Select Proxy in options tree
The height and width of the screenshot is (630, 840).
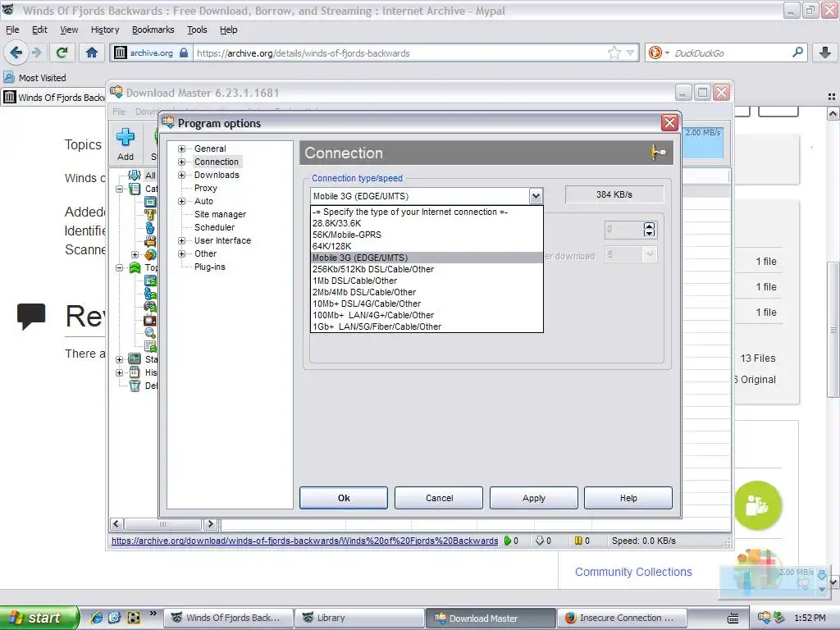tap(206, 188)
